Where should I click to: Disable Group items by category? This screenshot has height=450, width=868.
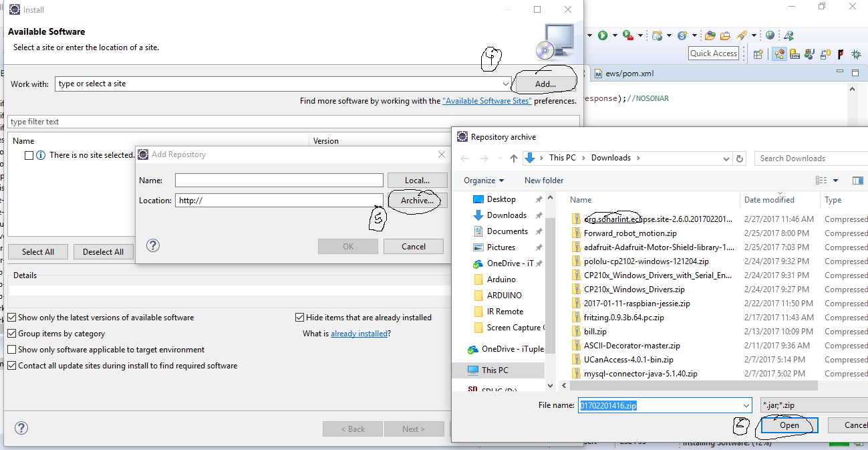pos(12,334)
